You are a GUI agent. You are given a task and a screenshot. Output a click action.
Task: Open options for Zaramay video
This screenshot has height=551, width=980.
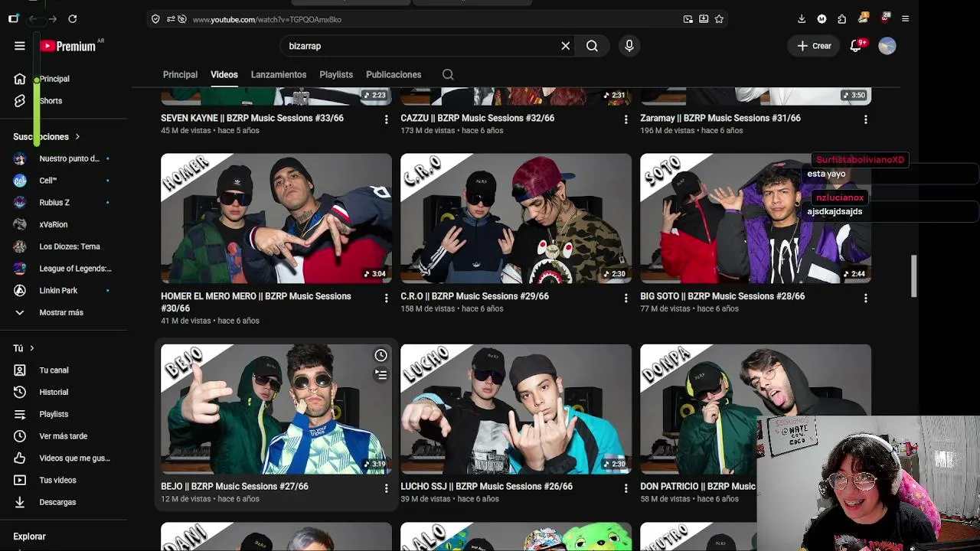[865, 119]
